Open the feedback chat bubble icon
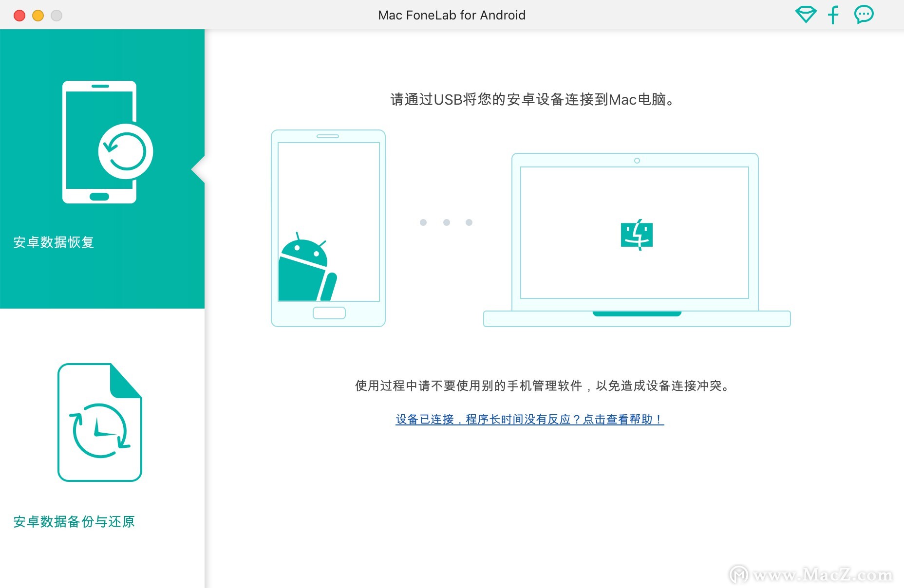The height and width of the screenshot is (588, 904). click(864, 15)
